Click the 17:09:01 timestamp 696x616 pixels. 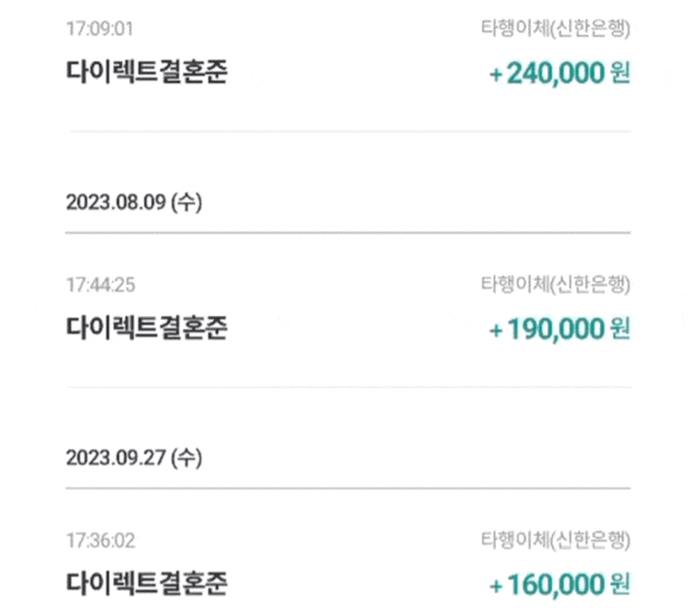tap(99, 29)
